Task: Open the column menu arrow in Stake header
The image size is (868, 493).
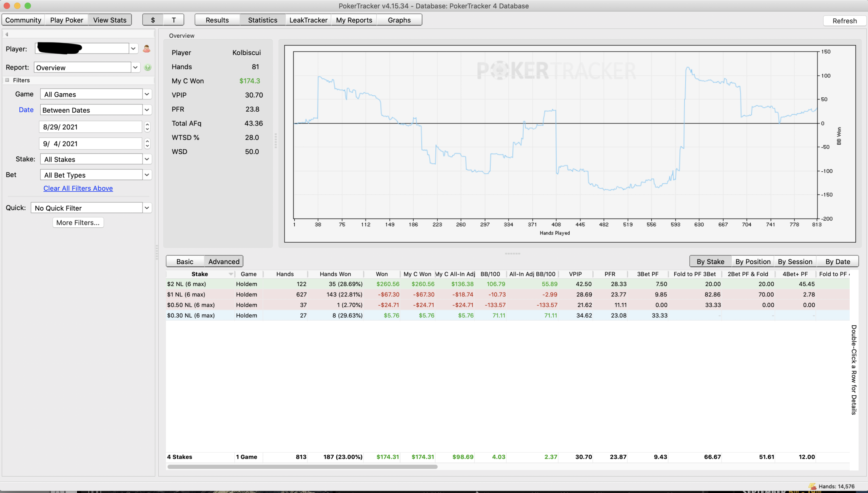Action: 231,274
